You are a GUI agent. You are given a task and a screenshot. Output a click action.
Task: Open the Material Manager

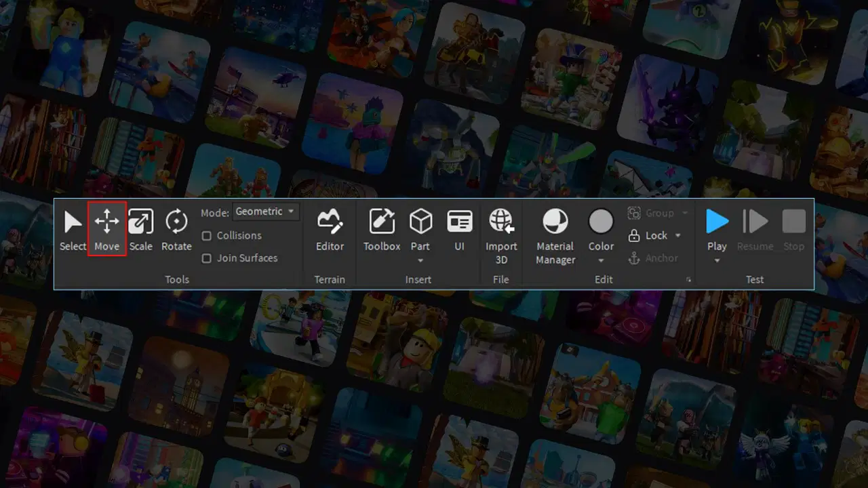coord(555,235)
